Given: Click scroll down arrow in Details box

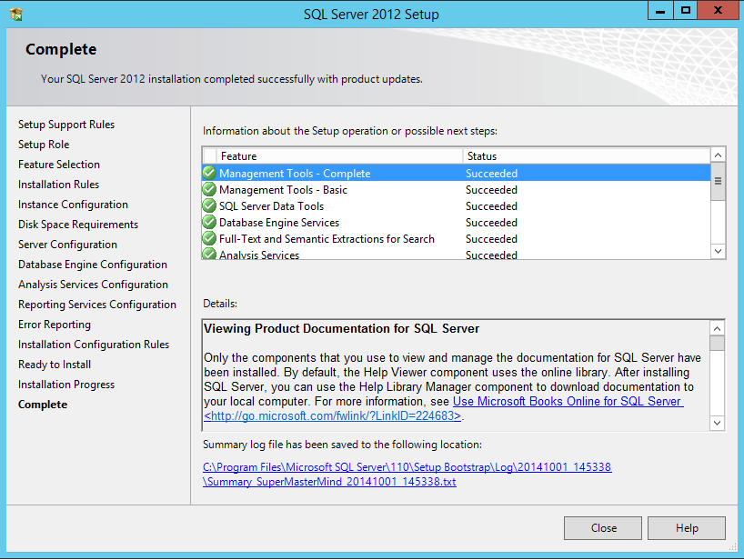Looking at the screenshot, I should point(718,423).
